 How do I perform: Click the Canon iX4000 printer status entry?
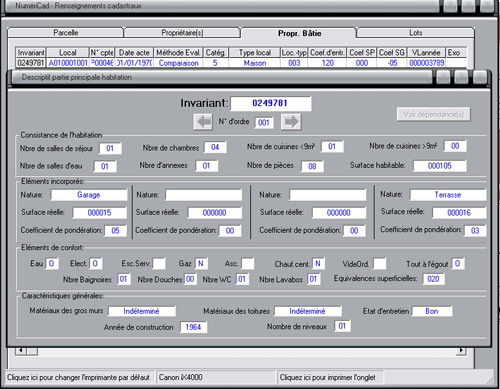[x=216, y=377]
